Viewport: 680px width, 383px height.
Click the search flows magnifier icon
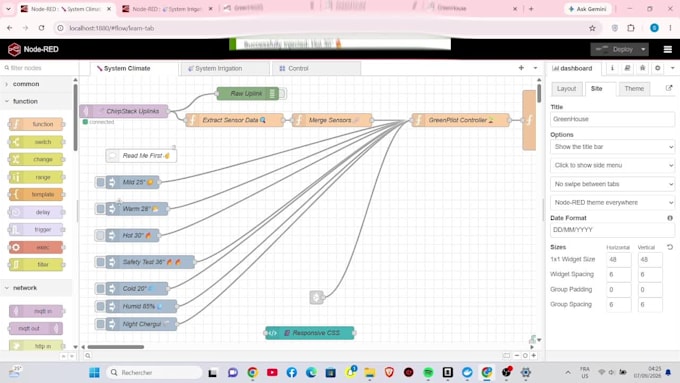88,356
